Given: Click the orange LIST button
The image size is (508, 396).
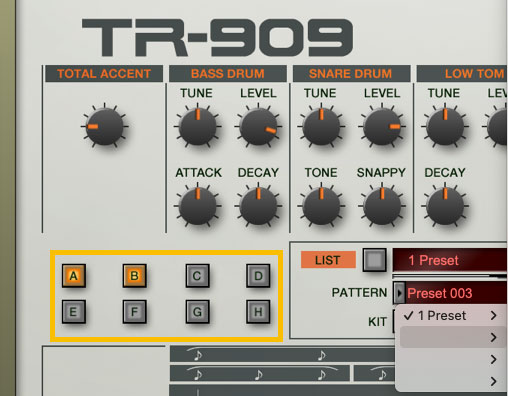Looking at the screenshot, I should [328, 260].
